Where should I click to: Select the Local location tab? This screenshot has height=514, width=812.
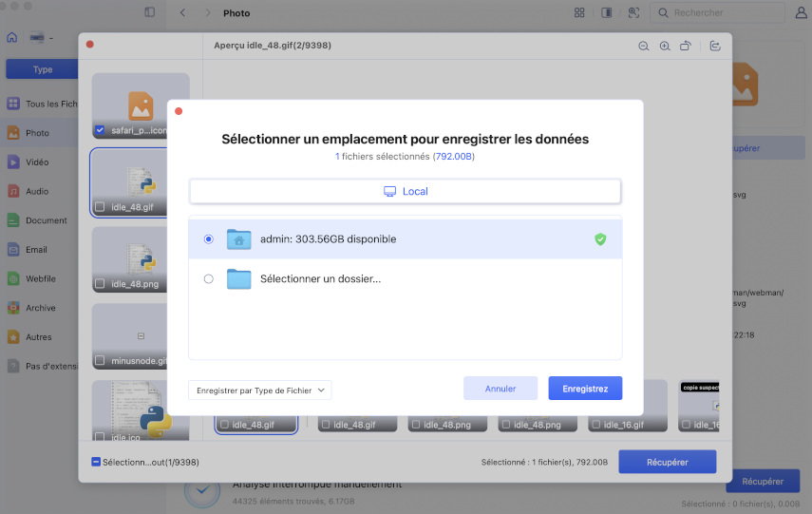405,191
